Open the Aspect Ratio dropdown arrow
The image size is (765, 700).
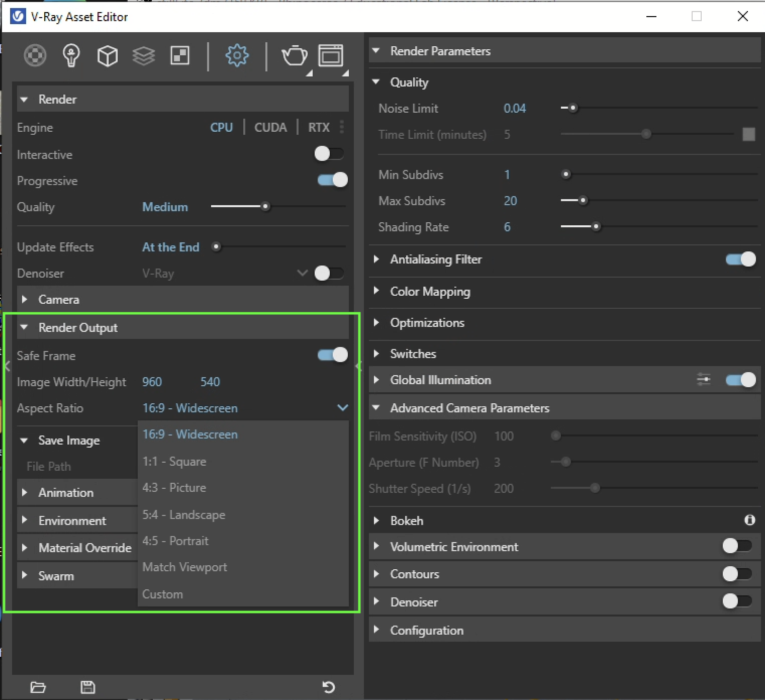(343, 408)
